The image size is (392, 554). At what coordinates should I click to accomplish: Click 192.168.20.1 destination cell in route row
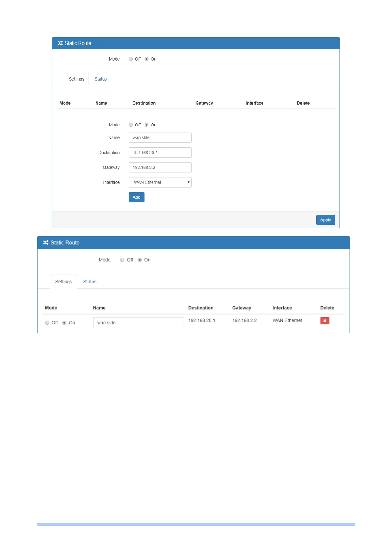(202, 320)
